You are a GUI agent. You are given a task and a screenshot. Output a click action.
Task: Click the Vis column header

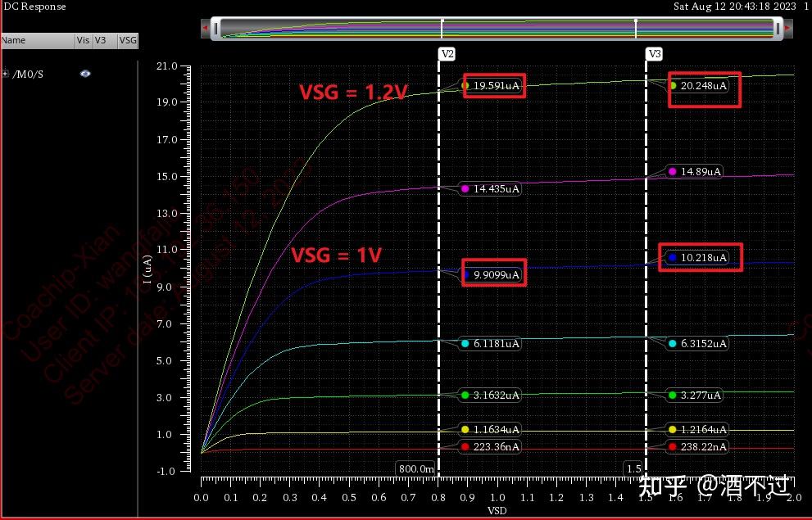click(83, 40)
